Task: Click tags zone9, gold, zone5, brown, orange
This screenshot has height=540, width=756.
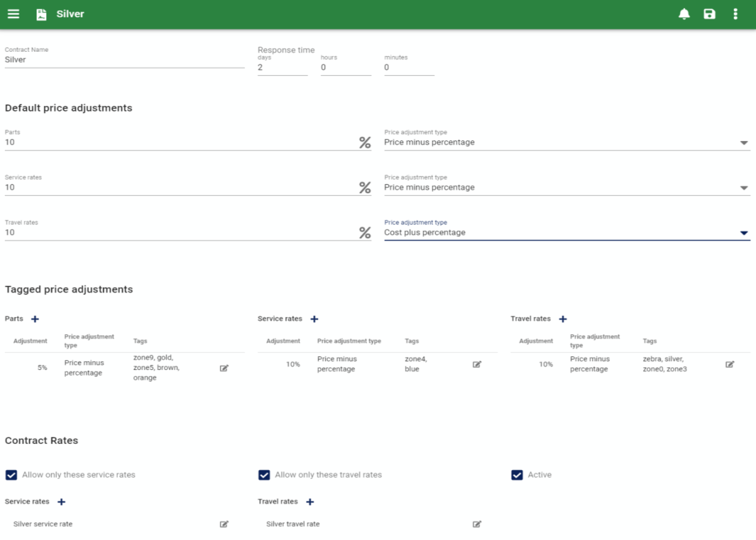Action: pyautogui.click(x=157, y=368)
